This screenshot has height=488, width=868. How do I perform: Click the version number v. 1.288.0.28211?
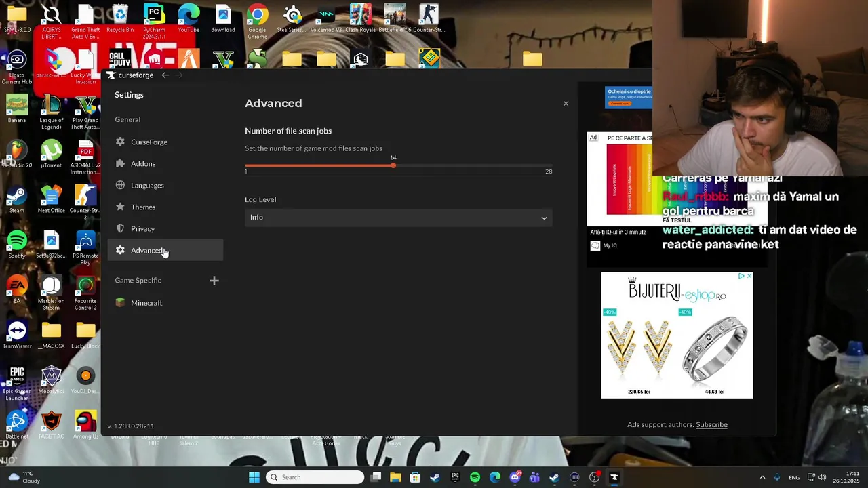[x=131, y=426]
